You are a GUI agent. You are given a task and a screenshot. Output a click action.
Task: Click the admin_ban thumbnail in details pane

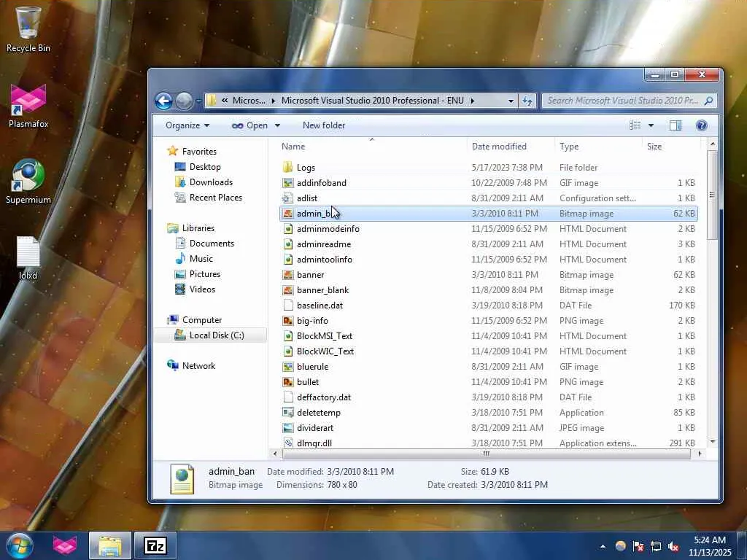point(182,478)
